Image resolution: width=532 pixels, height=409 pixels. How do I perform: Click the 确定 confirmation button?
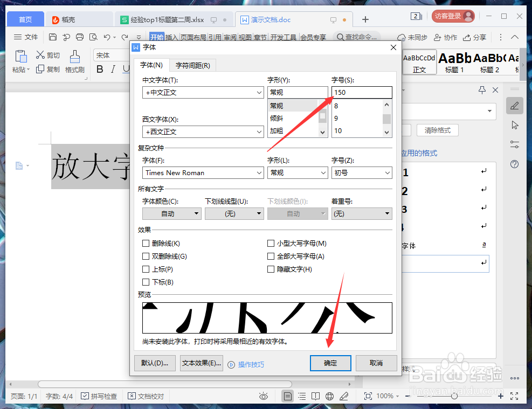(330, 363)
